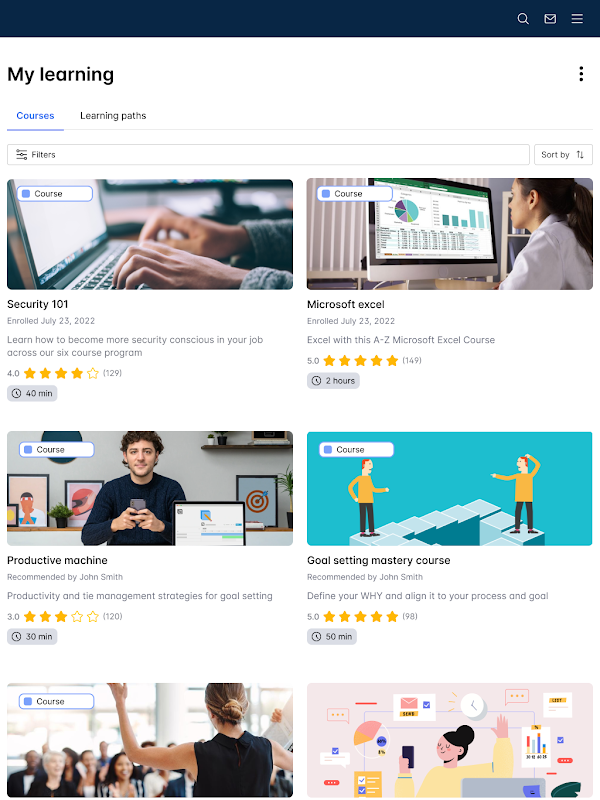Click the sort arrows icon beside Sort by
This screenshot has width=600, height=800.
click(x=580, y=155)
